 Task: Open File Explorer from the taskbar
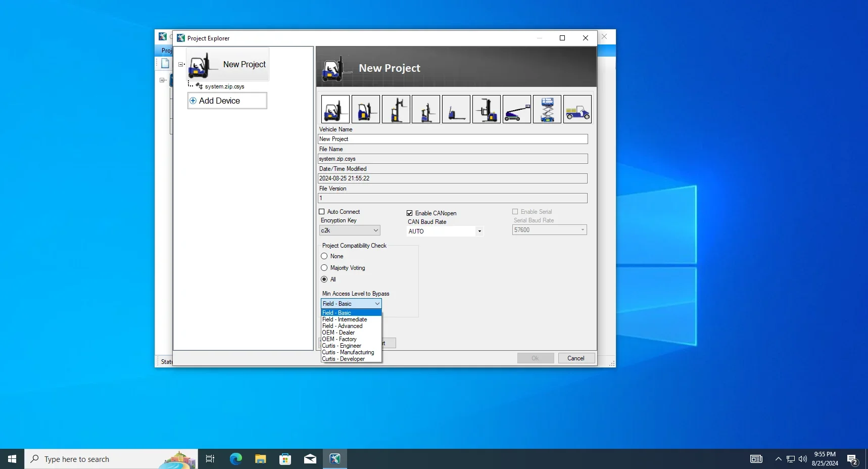pos(260,459)
